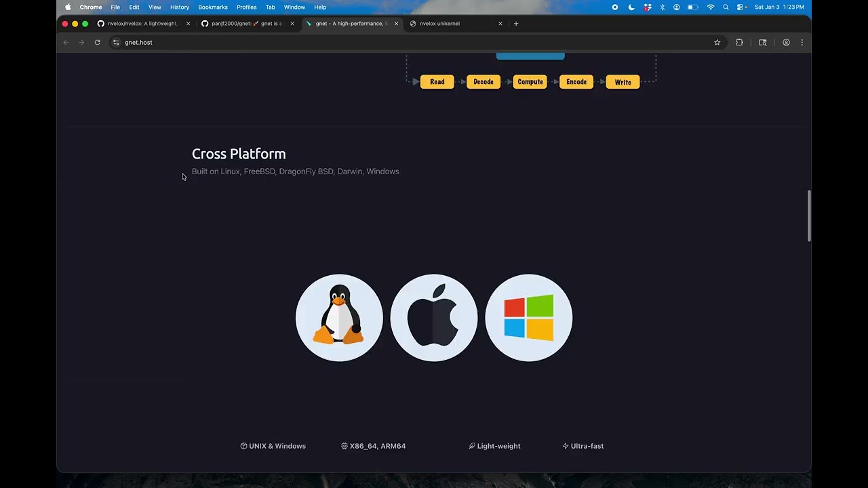868x488 pixels.
Task: Select the active gnet tab
Action: pyautogui.click(x=352, y=24)
